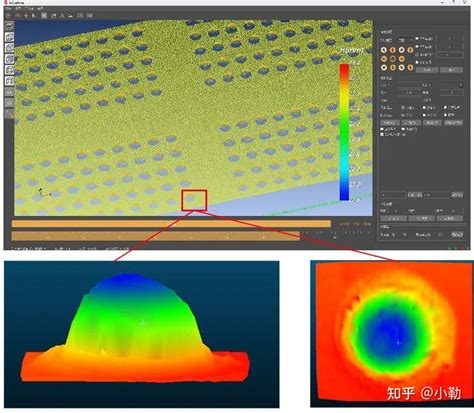Viewport: 474px width, 413px height.
Task: Open the fourth menu in the menu bar
Action: point(40,8)
